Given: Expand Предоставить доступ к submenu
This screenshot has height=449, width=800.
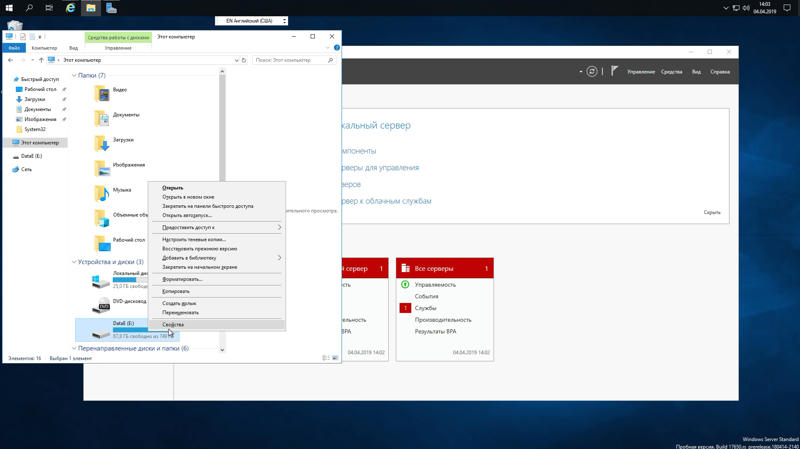Looking at the screenshot, I should pyautogui.click(x=216, y=227).
